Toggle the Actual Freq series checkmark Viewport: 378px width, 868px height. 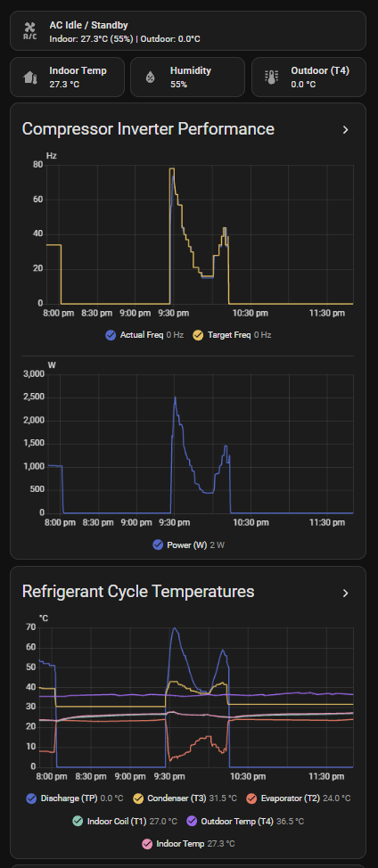click(111, 335)
